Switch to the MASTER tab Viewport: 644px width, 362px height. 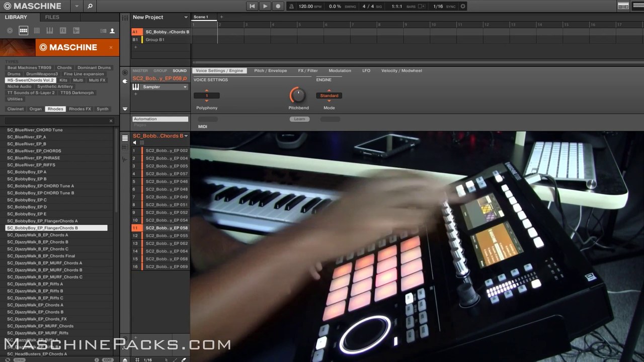click(x=140, y=71)
